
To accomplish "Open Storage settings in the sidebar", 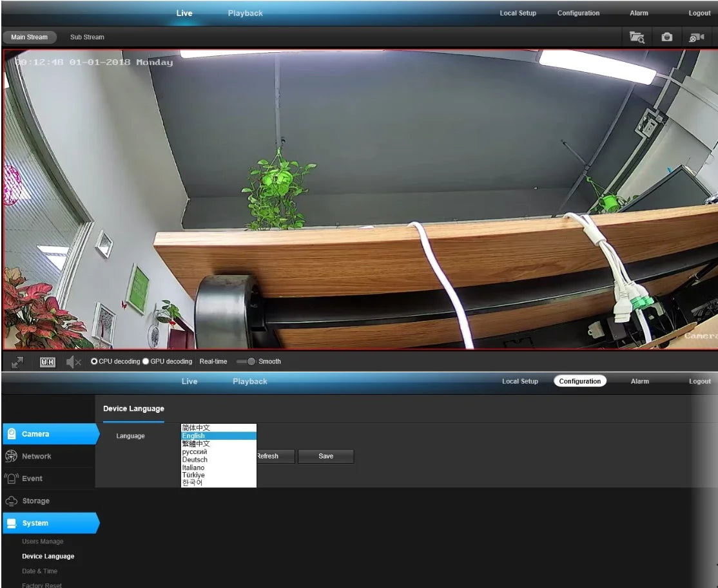I will 35,501.
